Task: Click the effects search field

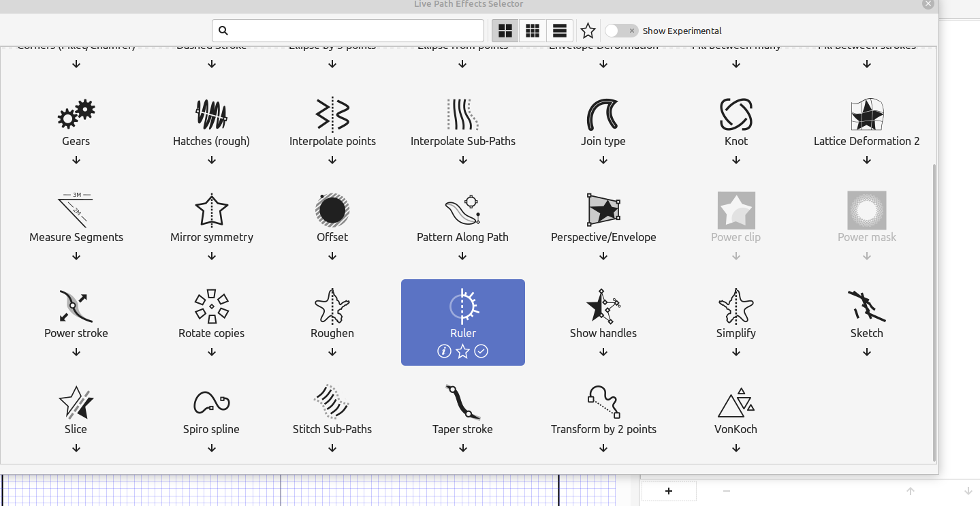Action: coord(348,31)
